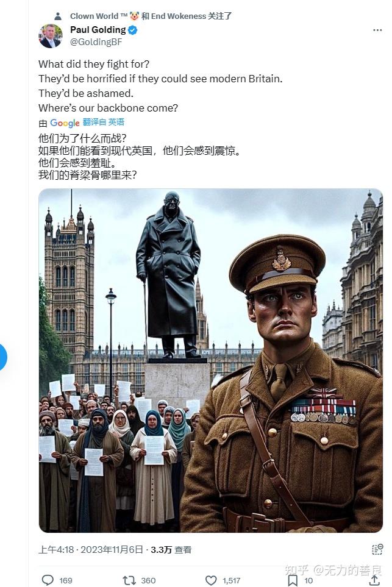Open the @GoldingBF handle link
392x587 pixels.
96,42
